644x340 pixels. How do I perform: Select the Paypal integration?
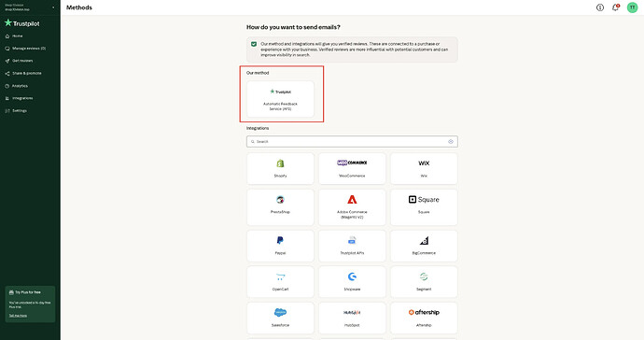pyautogui.click(x=280, y=246)
